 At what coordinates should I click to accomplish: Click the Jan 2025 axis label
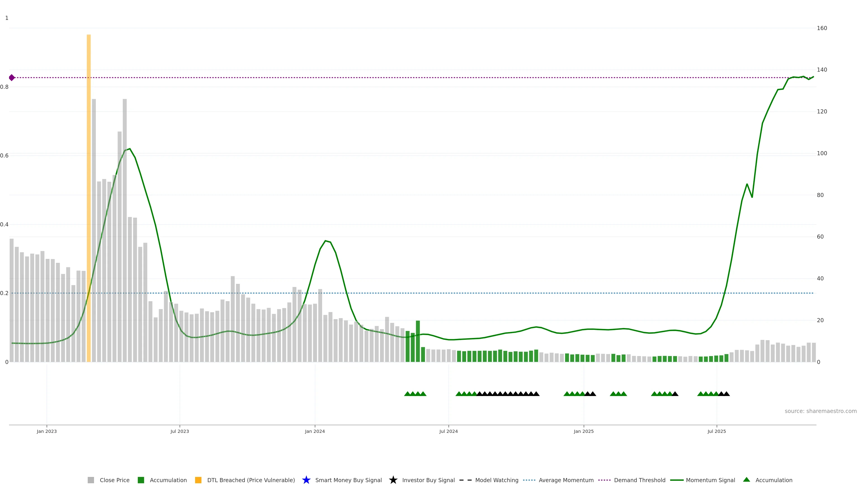pos(584,431)
